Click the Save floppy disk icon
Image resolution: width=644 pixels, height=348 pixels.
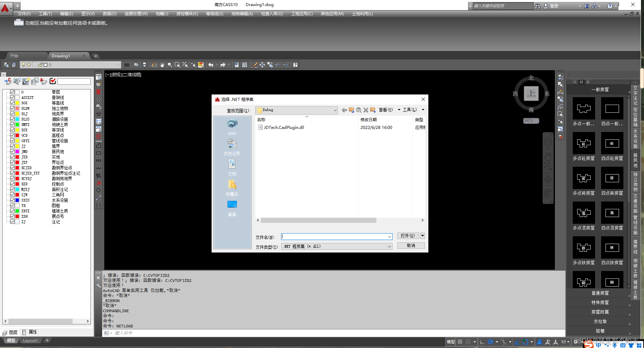pos(144,65)
